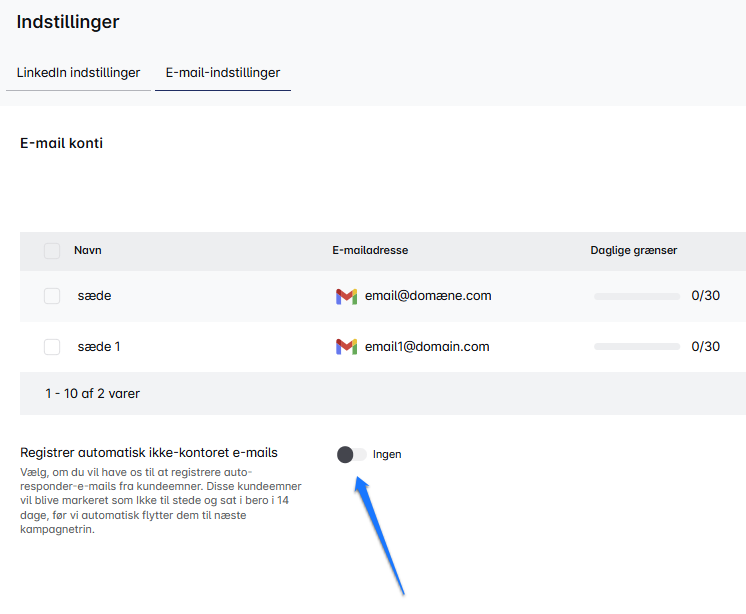
Task: Switch to the E-mail-indstillinger tab
Action: [222, 73]
